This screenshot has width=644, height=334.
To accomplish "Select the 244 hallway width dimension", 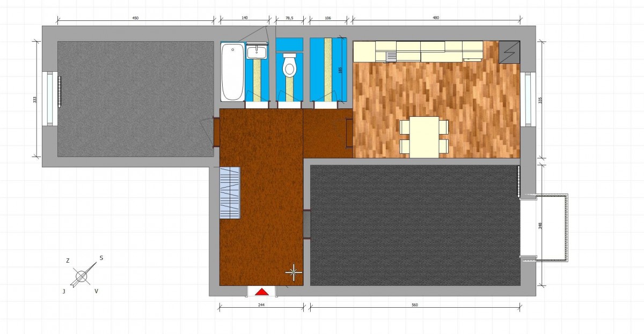I will [x=261, y=305].
